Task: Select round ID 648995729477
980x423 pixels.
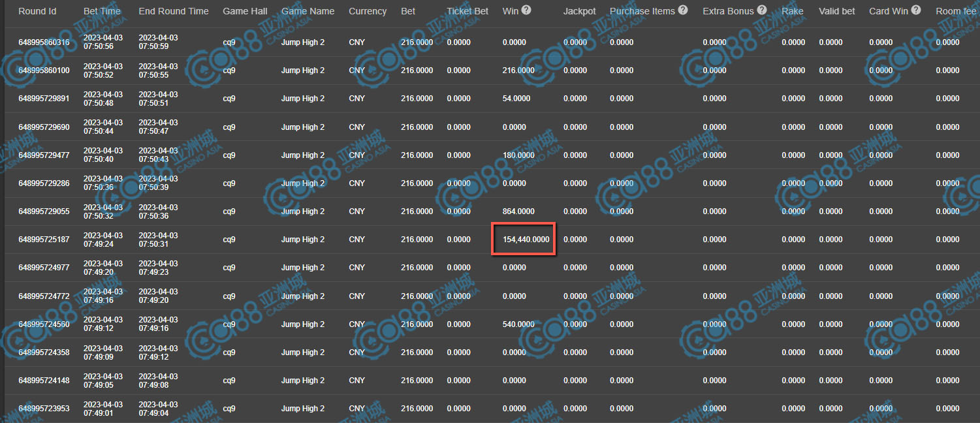Action: pyautogui.click(x=44, y=155)
